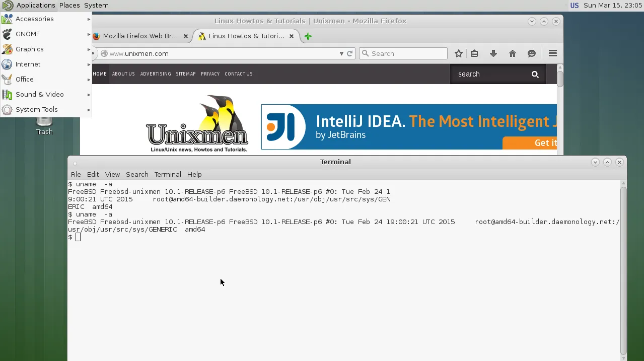Image resolution: width=644 pixels, height=361 pixels.
Task: Click the US keyboard layout indicator
Action: pos(574,5)
